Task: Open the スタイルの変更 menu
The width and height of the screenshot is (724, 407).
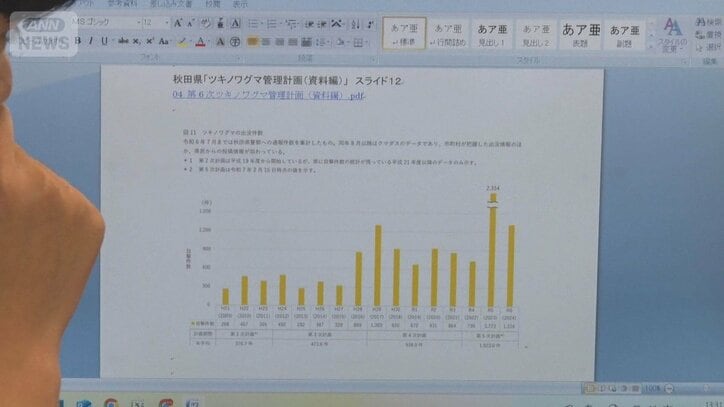Action: click(x=673, y=35)
